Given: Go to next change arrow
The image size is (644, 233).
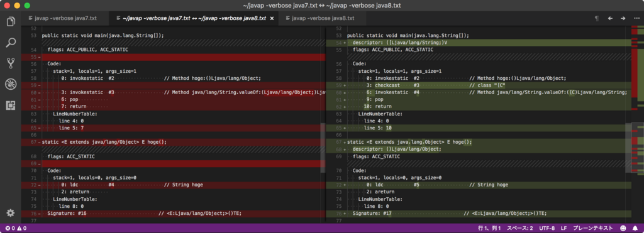Looking at the screenshot, I should point(623,18).
